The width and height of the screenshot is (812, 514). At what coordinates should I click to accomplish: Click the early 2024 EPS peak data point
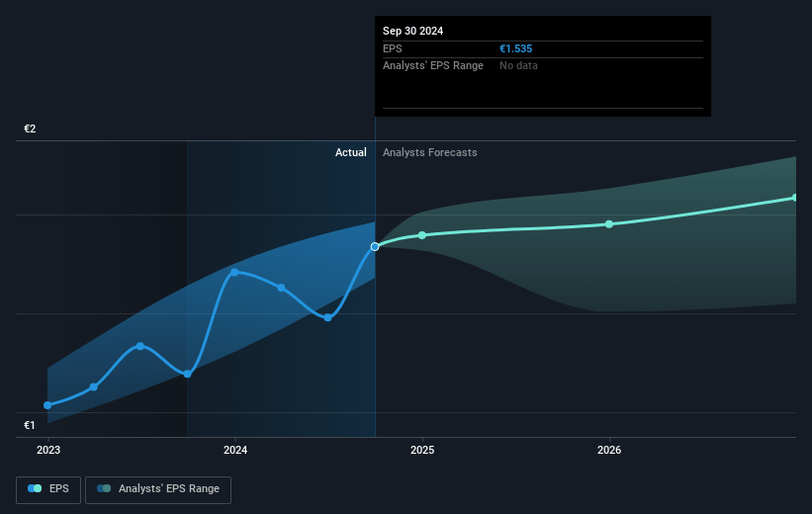click(x=234, y=272)
